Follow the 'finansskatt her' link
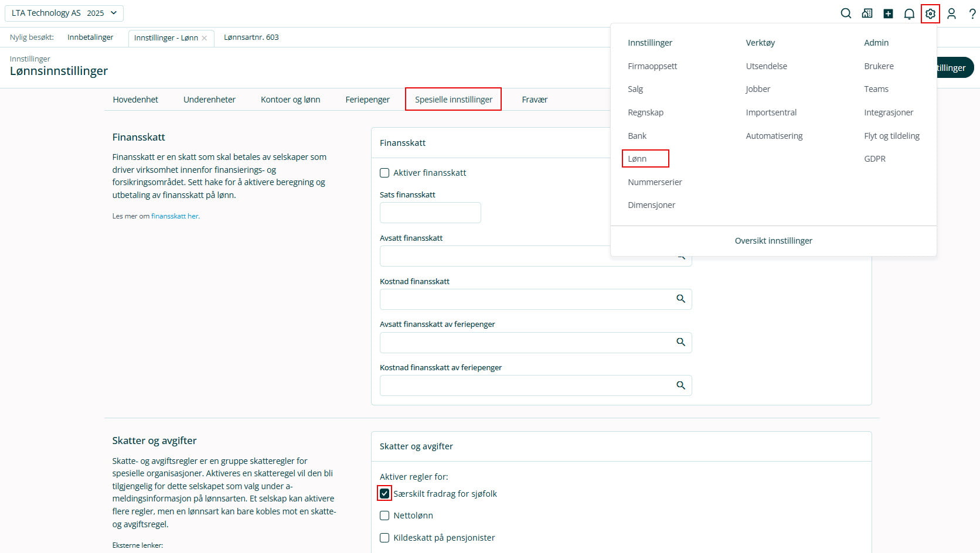 coord(175,216)
